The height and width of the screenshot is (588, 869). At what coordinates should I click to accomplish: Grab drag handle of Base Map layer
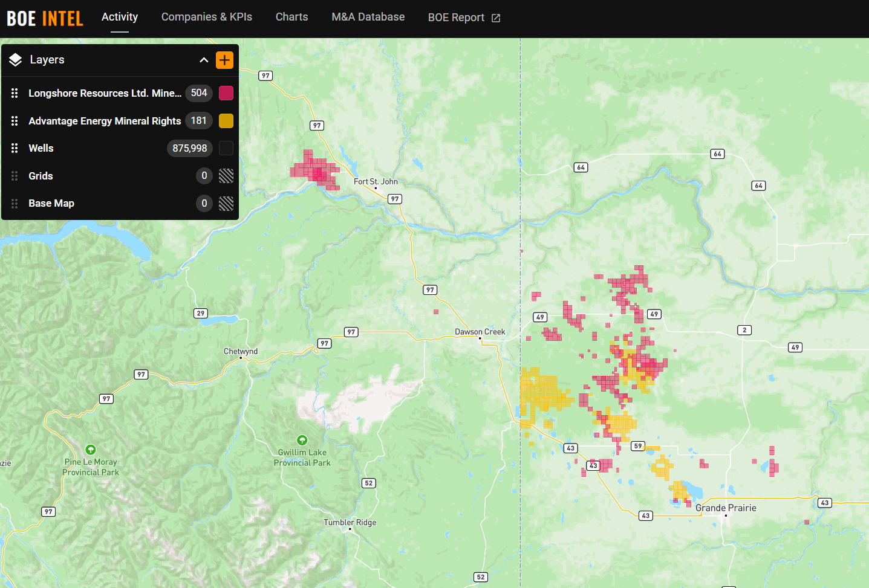point(15,204)
